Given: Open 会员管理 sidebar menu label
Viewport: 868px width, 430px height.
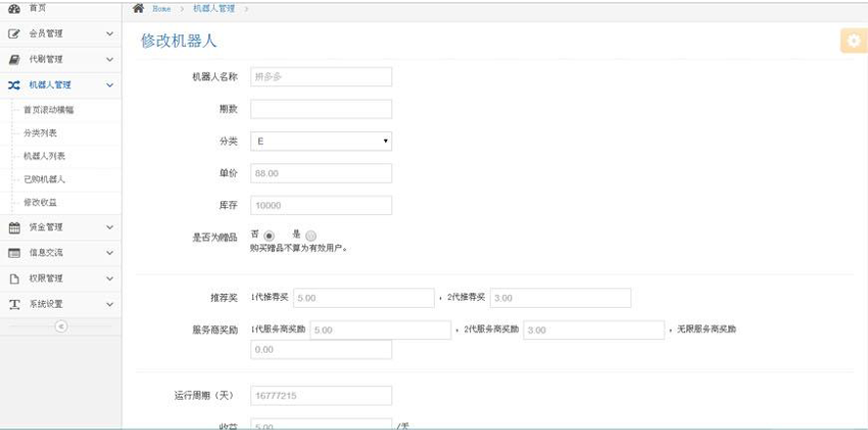Looking at the screenshot, I should pyautogui.click(x=46, y=34).
